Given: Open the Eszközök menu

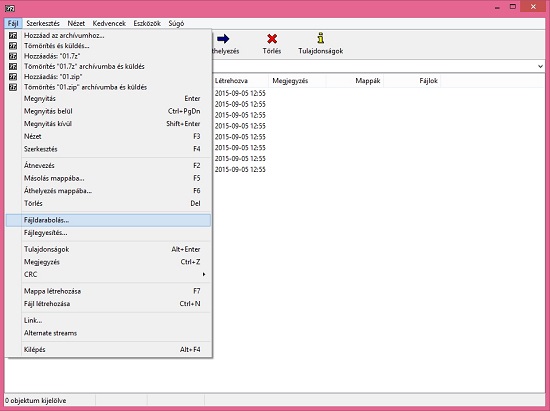Looking at the screenshot, I should click(x=147, y=23).
